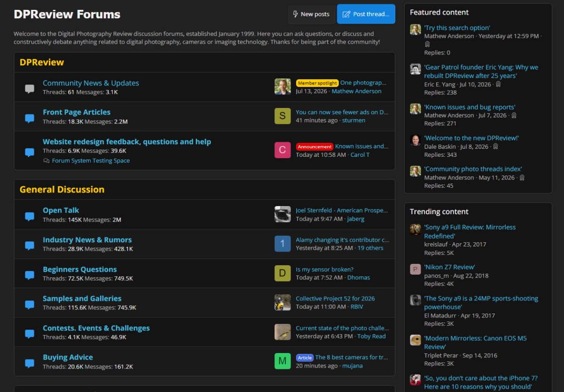Open the 'C' avatar of Carol T
The height and width of the screenshot is (392, 564).
(282, 150)
